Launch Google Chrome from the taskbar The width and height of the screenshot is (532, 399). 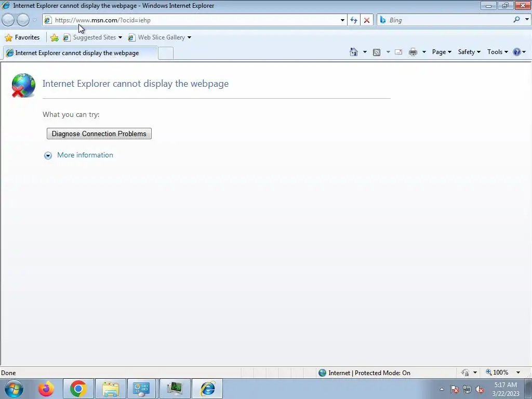(78, 389)
